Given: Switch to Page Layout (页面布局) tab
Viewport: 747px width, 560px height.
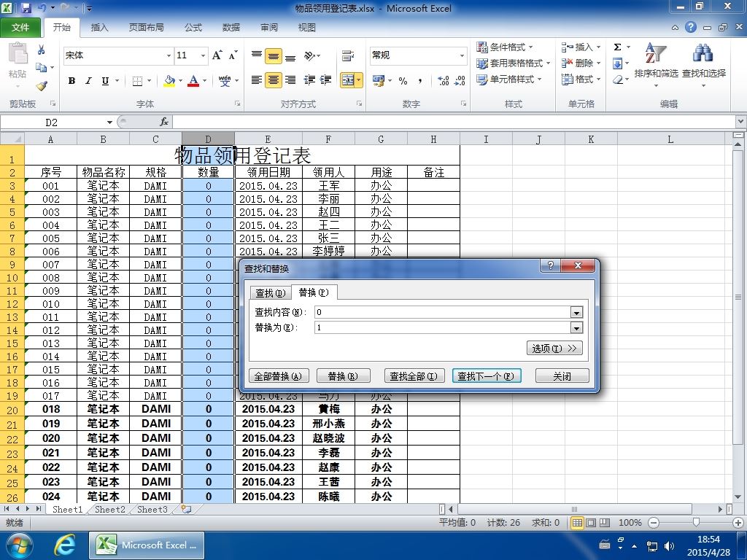Looking at the screenshot, I should (146, 27).
